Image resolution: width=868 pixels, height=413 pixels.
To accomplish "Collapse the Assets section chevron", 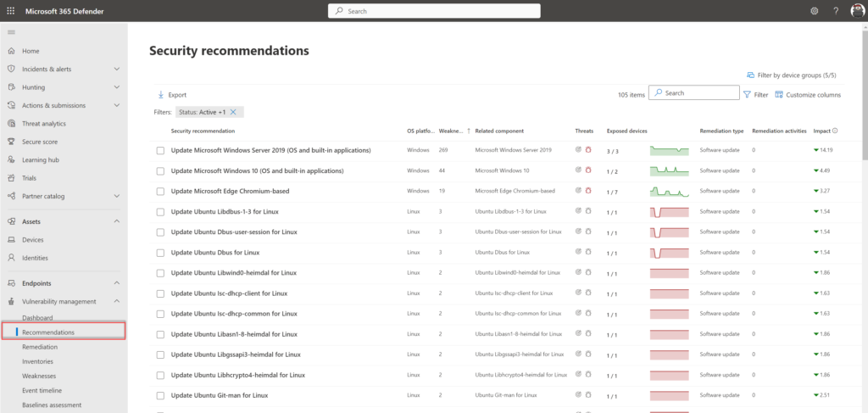I will pyautogui.click(x=117, y=221).
